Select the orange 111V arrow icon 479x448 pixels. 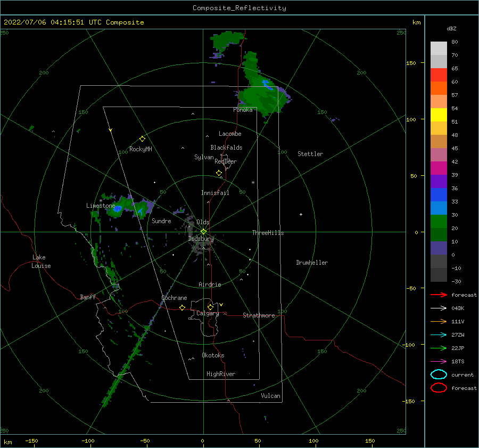tap(439, 321)
